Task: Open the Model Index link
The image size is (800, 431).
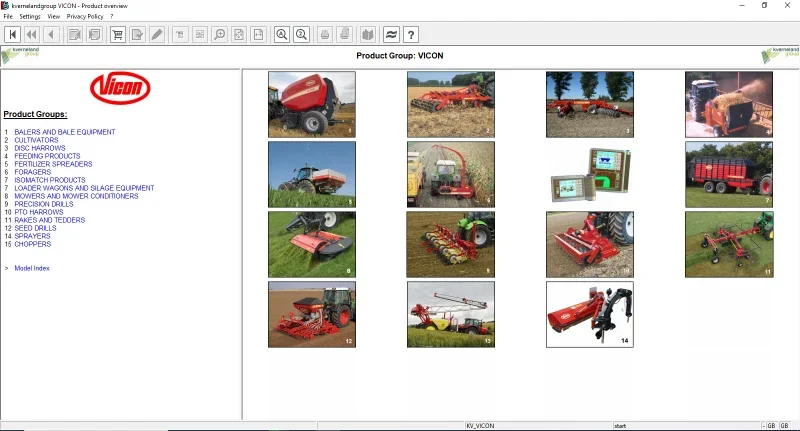Action: 32,268
